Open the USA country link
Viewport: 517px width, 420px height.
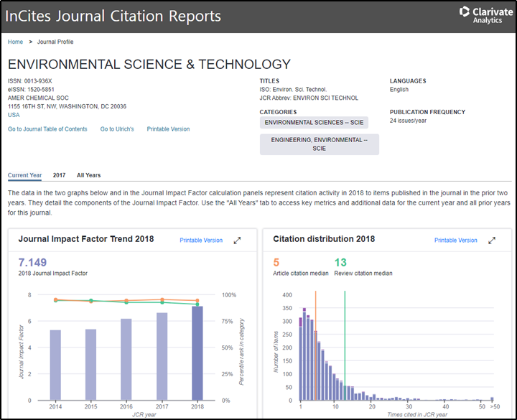[14, 115]
